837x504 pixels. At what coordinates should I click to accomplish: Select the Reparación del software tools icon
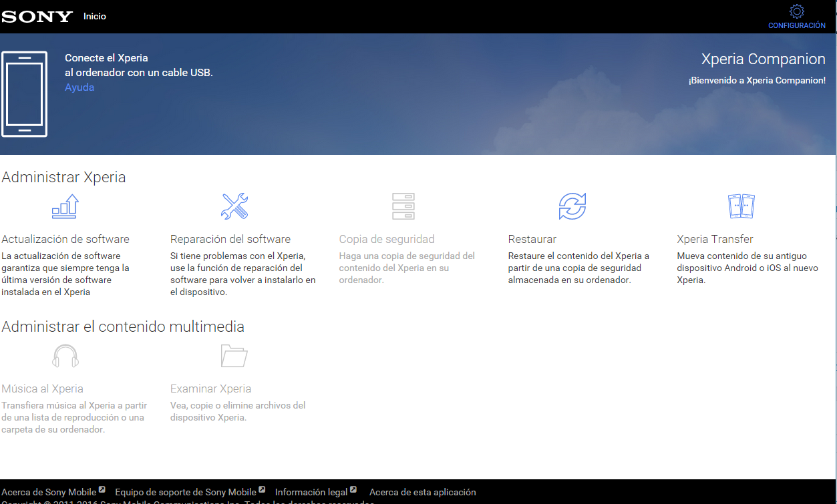point(234,206)
